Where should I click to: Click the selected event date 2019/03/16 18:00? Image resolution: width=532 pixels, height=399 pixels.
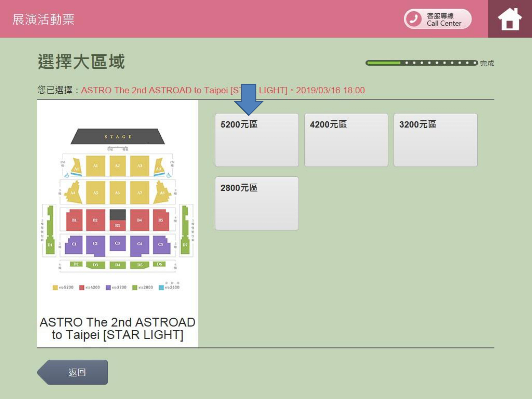pos(330,90)
